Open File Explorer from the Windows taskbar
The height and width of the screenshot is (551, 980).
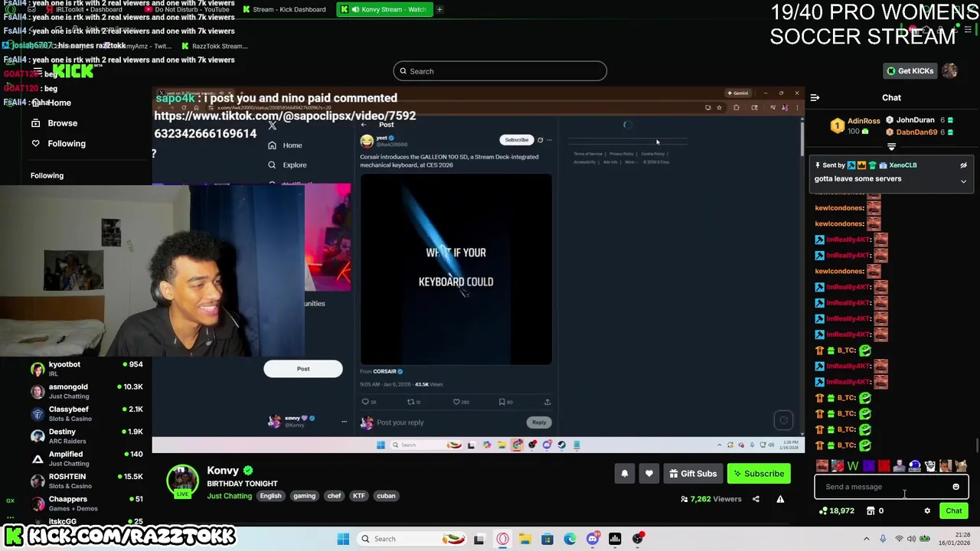coord(524,539)
